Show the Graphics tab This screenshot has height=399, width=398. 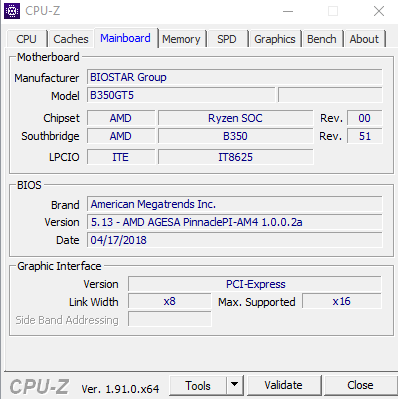[275, 39]
